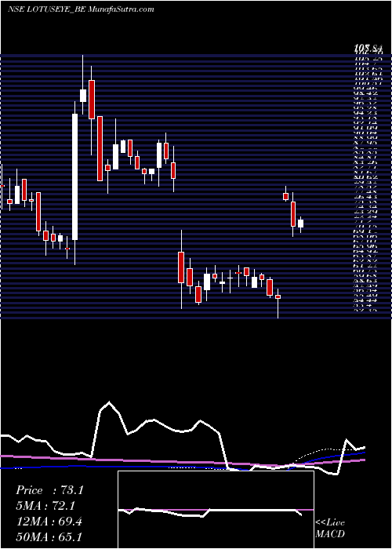Click the tallest white candlestick body
This screenshot has width=392, height=549.
tap(75, 176)
